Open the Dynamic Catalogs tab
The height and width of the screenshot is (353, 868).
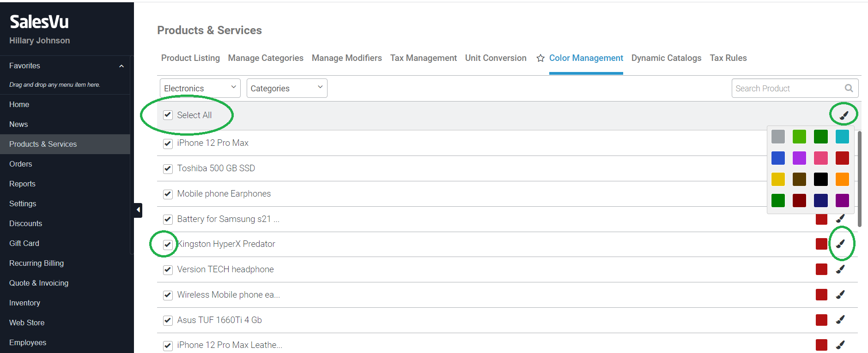[666, 58]
